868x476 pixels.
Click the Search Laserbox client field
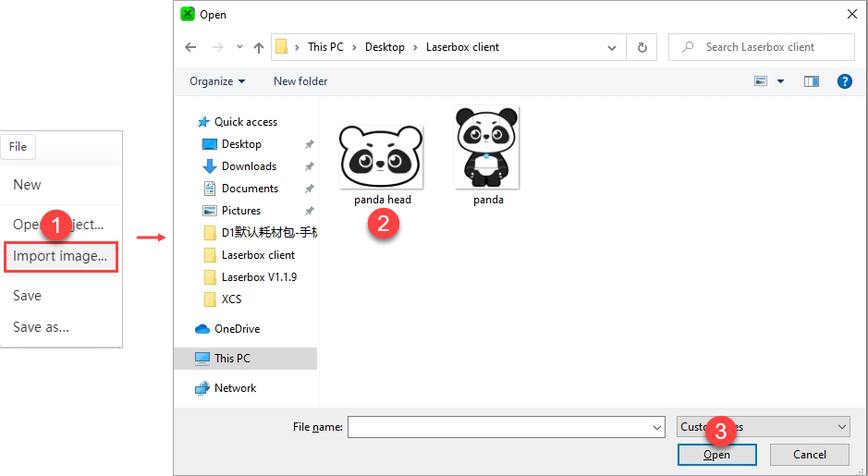click(761, 47)
